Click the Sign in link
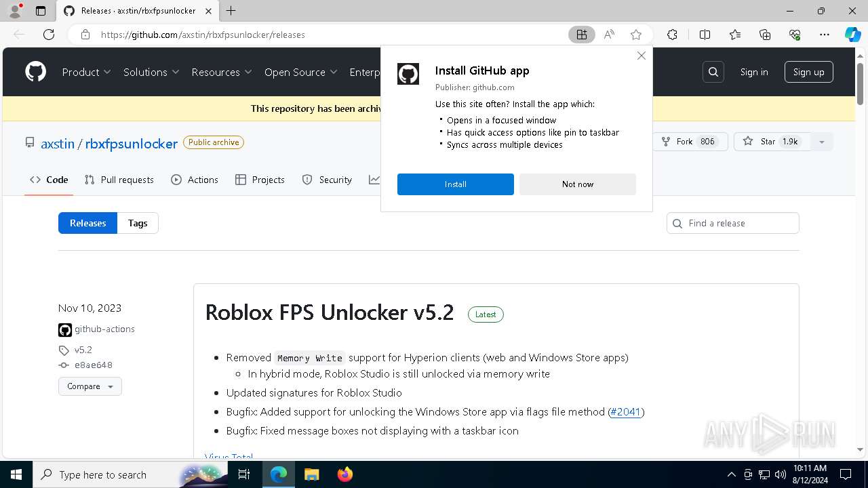The height and width of the screenshot is (488, 868). (754, 72)
